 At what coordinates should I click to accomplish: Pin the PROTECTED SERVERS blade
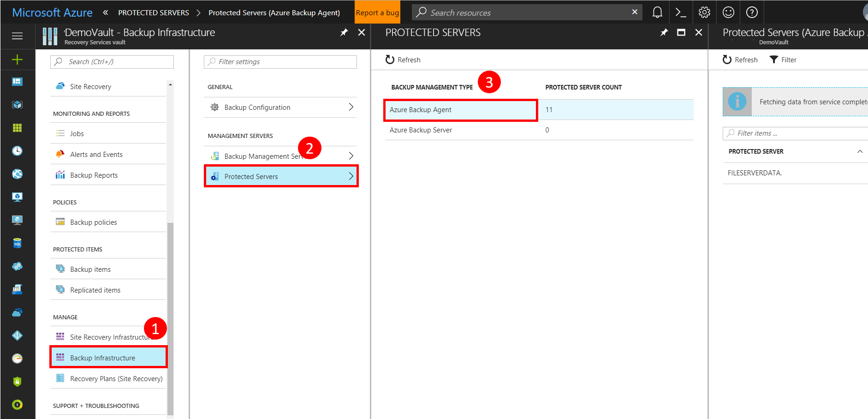664,32
